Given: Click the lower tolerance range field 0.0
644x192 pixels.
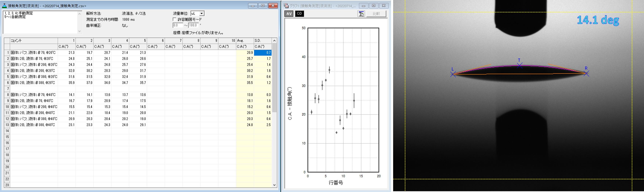Looking at the screenshot, I should point(178,25).
